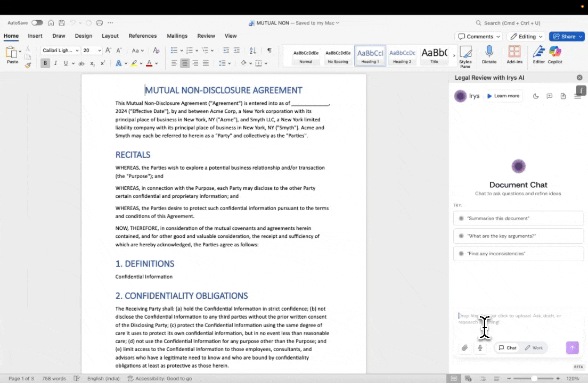
Task: Open the Styles Pane
Action: [466, 57]
